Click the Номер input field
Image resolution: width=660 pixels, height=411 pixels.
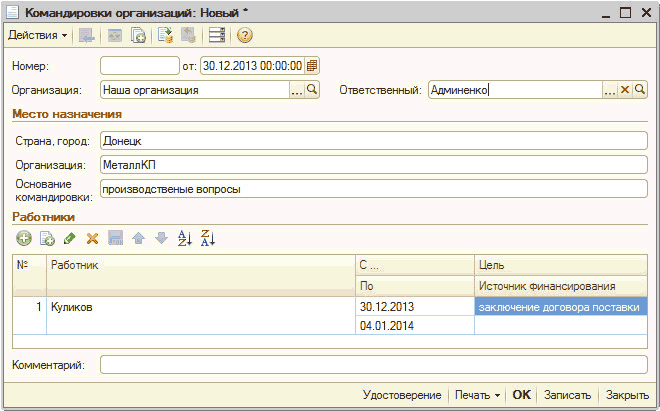pyautogui.click(x=138, y=66)
